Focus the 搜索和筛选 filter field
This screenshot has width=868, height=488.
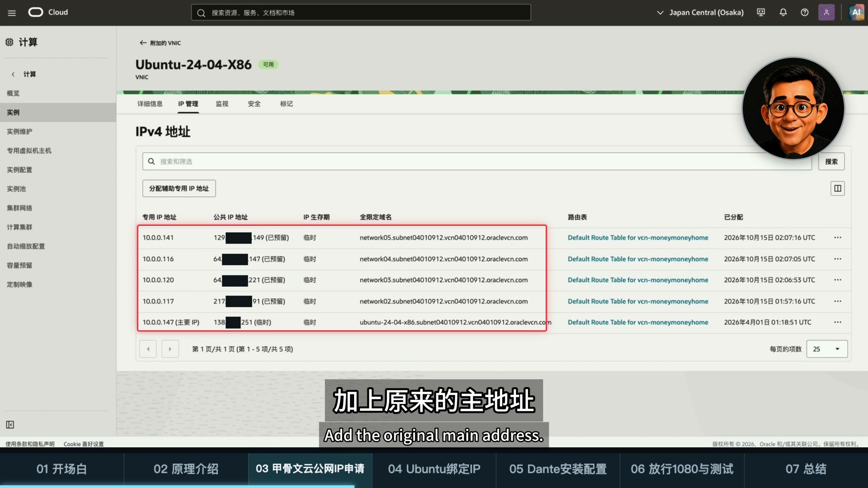point(477,162)
